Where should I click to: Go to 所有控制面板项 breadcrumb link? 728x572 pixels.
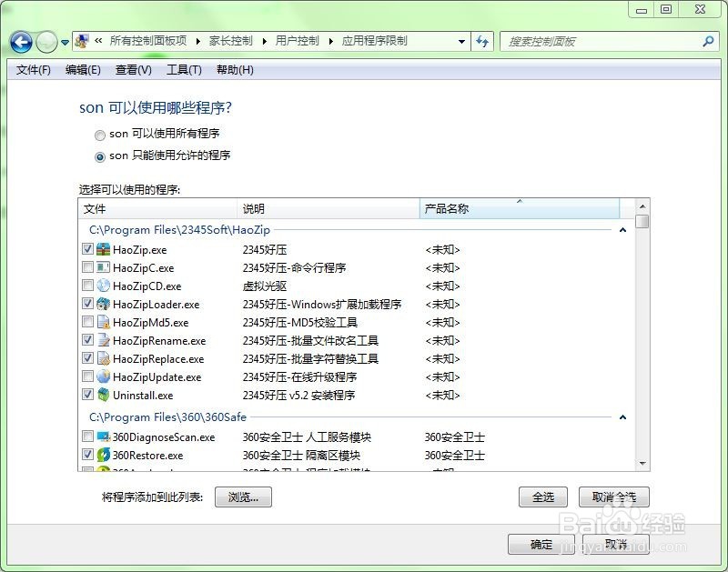point(148,41)
